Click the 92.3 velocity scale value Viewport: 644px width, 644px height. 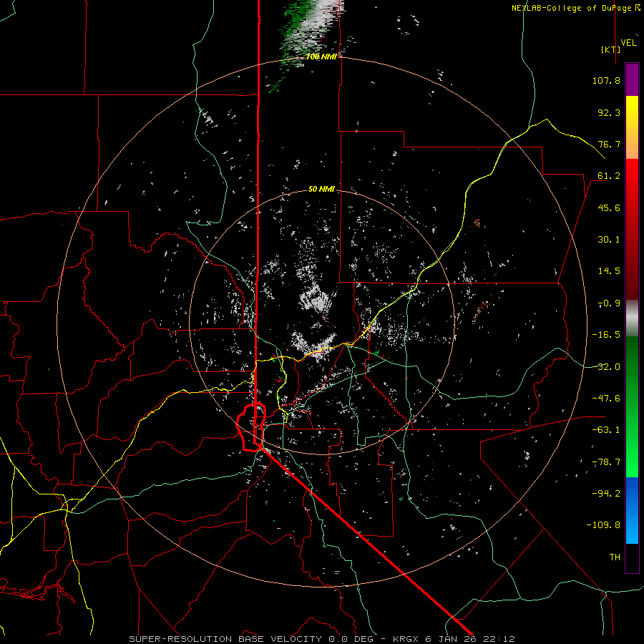[609, 112]
